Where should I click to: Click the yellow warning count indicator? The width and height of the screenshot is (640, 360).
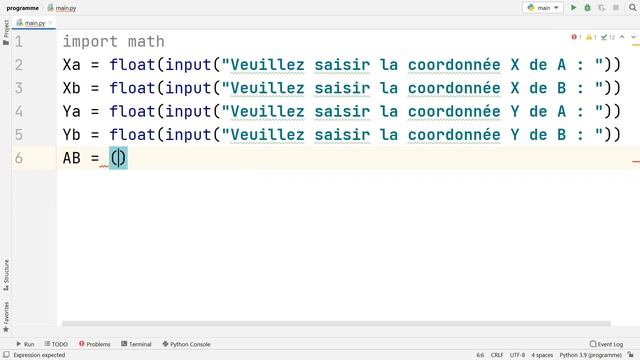591,37
